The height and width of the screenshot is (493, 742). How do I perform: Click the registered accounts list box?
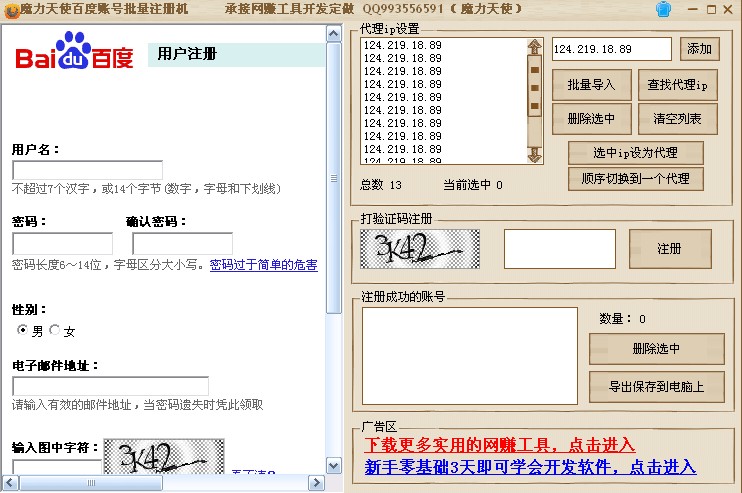coord(470,356)
